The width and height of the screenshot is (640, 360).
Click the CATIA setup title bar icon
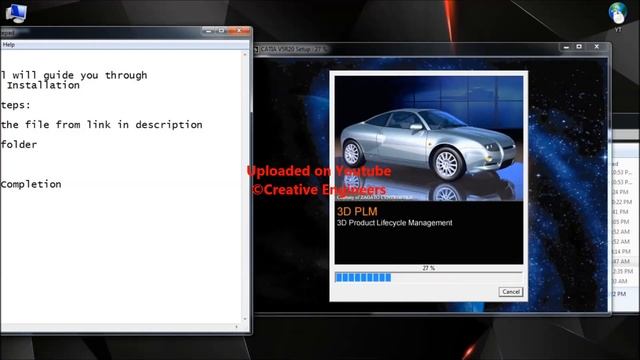tap(256, 49)
